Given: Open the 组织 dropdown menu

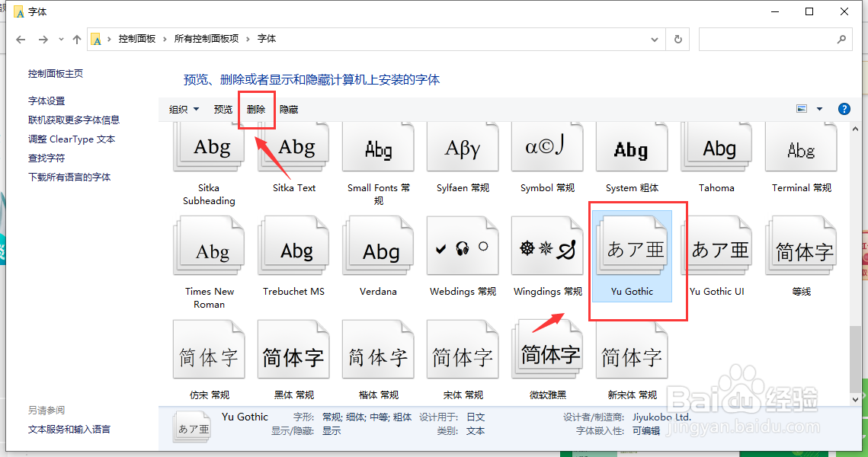Looking at the screenshot, I should (x=184, y=110).
